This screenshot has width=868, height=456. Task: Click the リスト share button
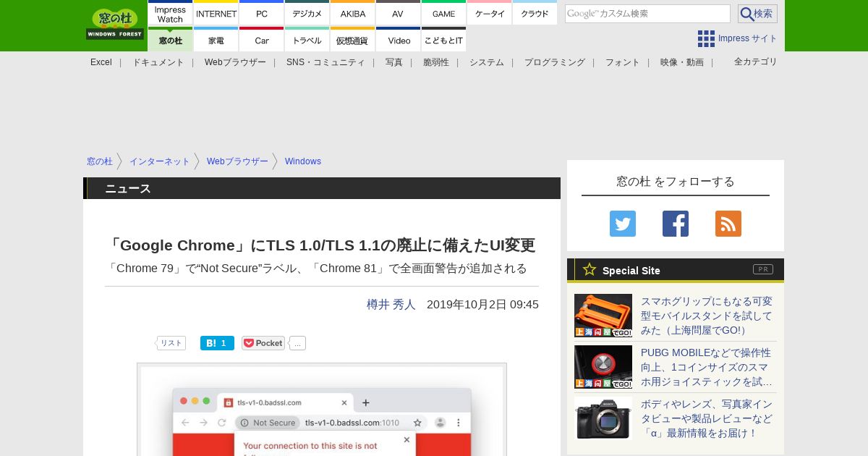pyautogui.click(x=171, y=343)
